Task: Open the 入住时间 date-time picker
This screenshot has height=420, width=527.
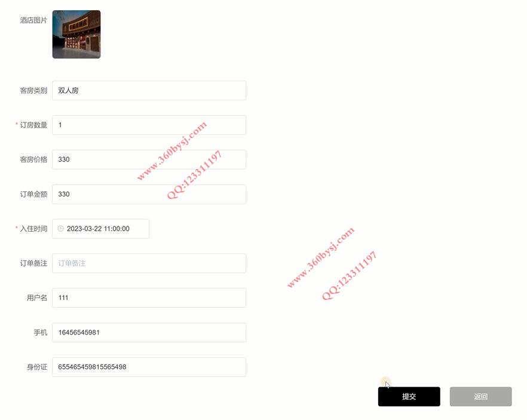Action: (100, 229)
